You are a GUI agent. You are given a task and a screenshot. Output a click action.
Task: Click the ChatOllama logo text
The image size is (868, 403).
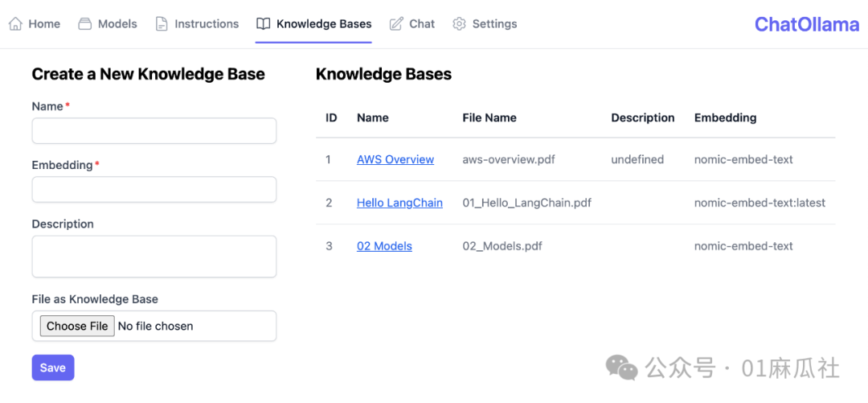pyautogui.click(x=806, y=25)
